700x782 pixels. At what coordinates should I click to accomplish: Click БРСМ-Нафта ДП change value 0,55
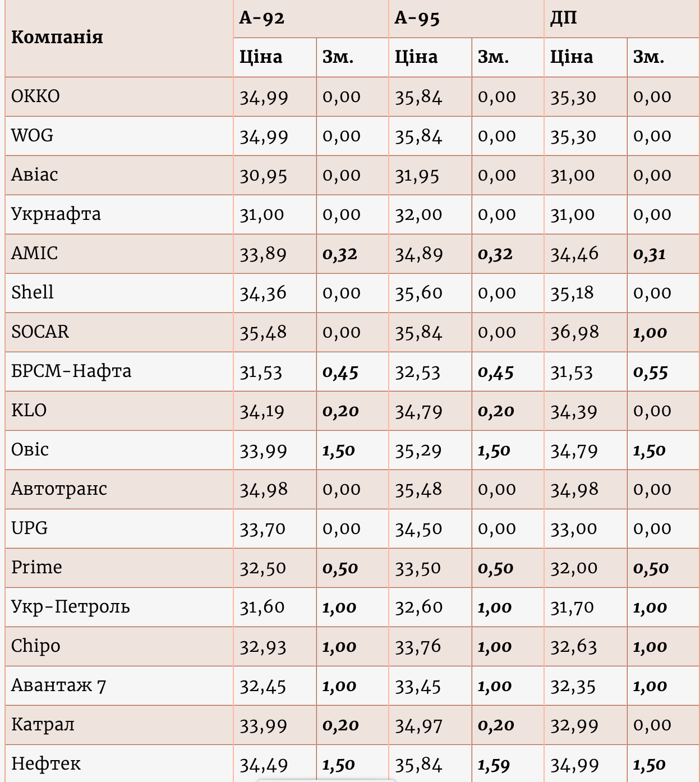pyautogui.click(x=651, y=372)
